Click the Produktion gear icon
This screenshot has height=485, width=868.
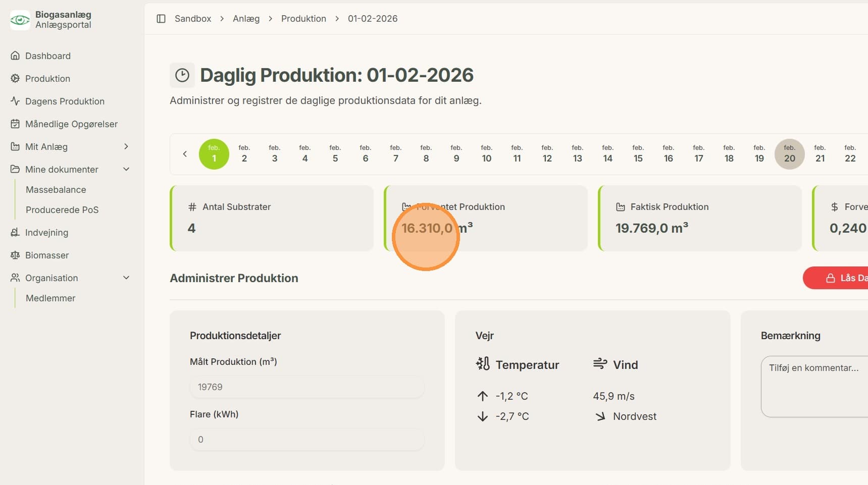point(15,78)
